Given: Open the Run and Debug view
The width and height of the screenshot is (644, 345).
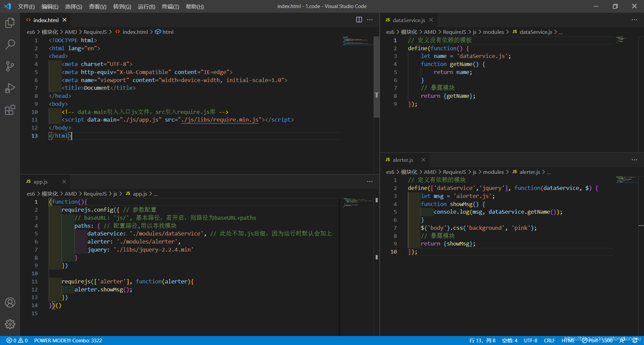Looking at the screenshot, I should click(10, 88).
